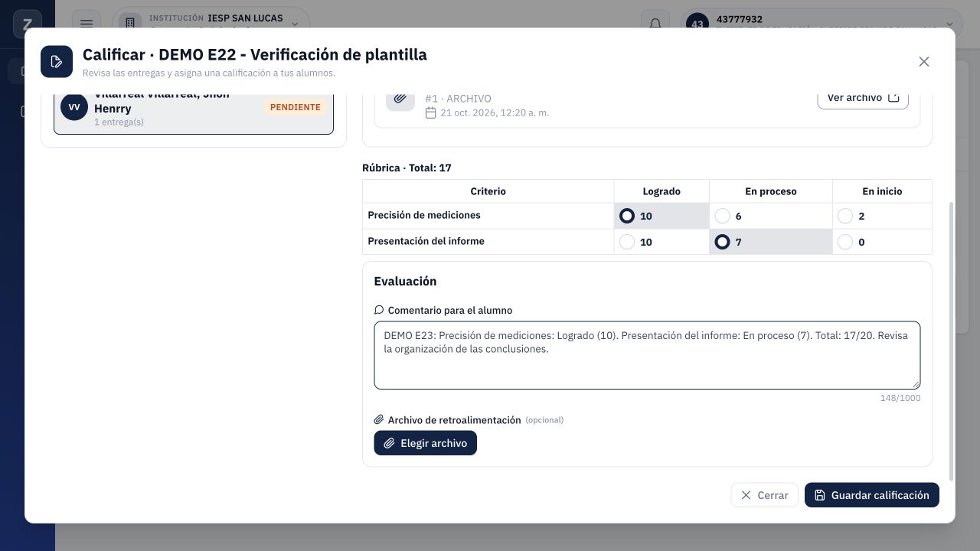Select Logrado 10 for Presentación del informe

click(x=627, y=242)
